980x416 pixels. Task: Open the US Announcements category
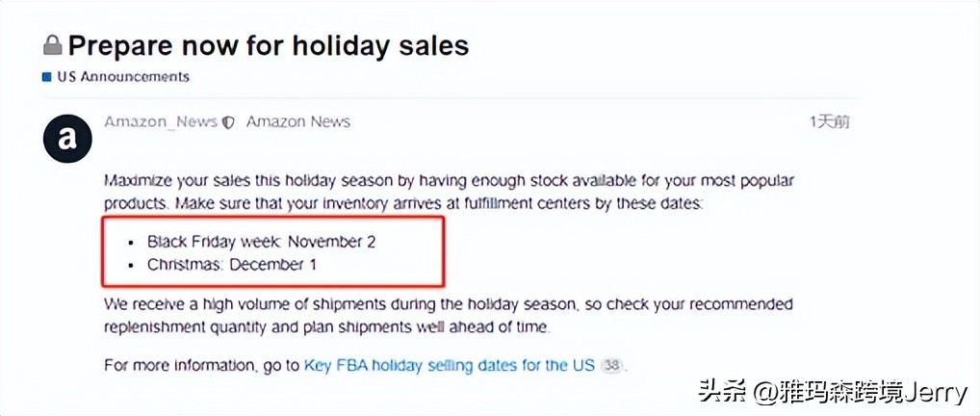(x=122, y=77)
